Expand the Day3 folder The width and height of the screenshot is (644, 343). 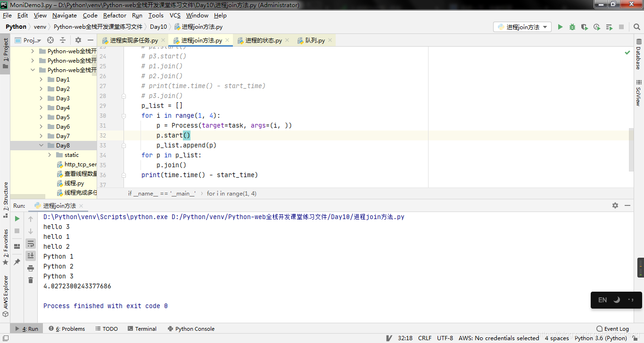[x=41, y=98]
